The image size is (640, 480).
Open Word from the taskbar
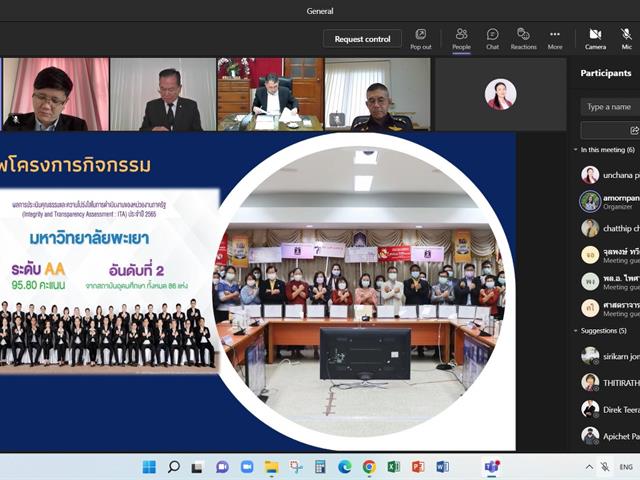pos(442,467)
